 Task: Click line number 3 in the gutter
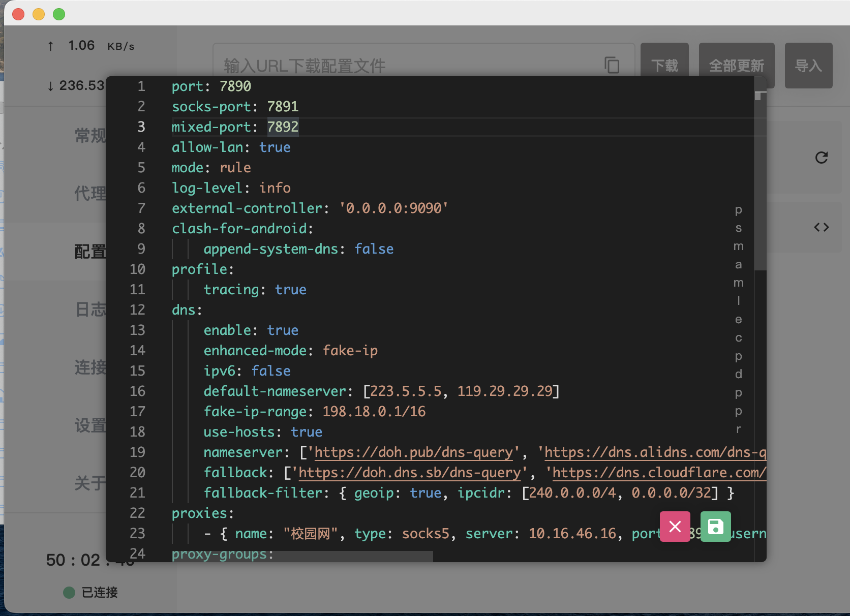(141, 127)
